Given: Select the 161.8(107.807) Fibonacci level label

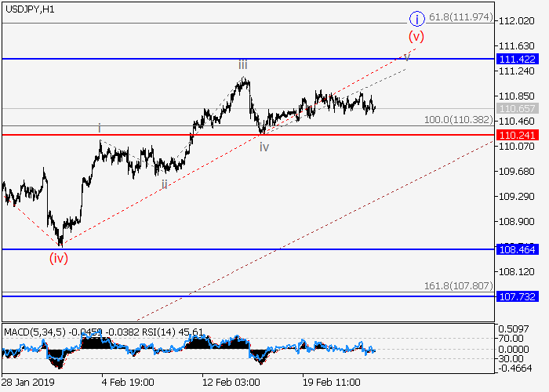Looking at the screenshot, I should click(458, 287).
